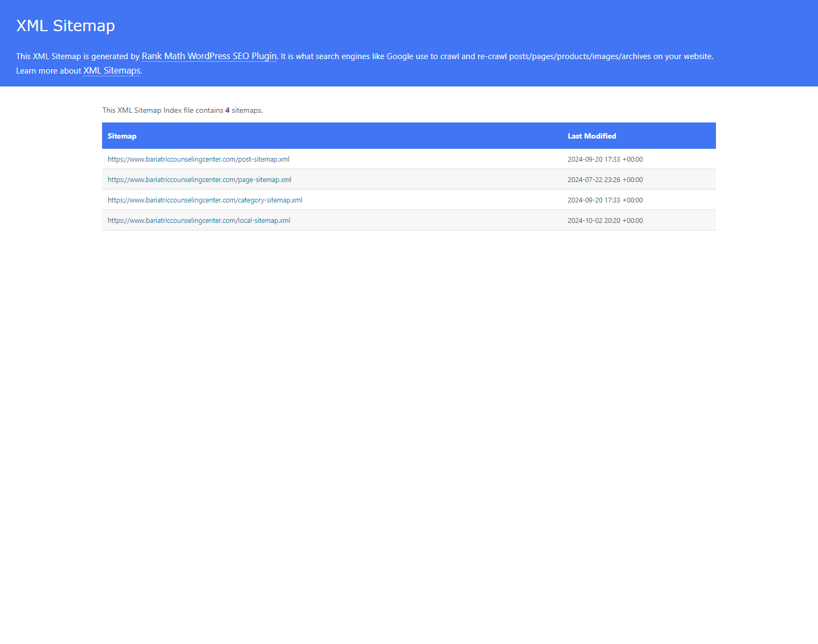Select the date 2024-10-02 20:20 +00:00
The image size is (818, 644).
click(605, 220)
